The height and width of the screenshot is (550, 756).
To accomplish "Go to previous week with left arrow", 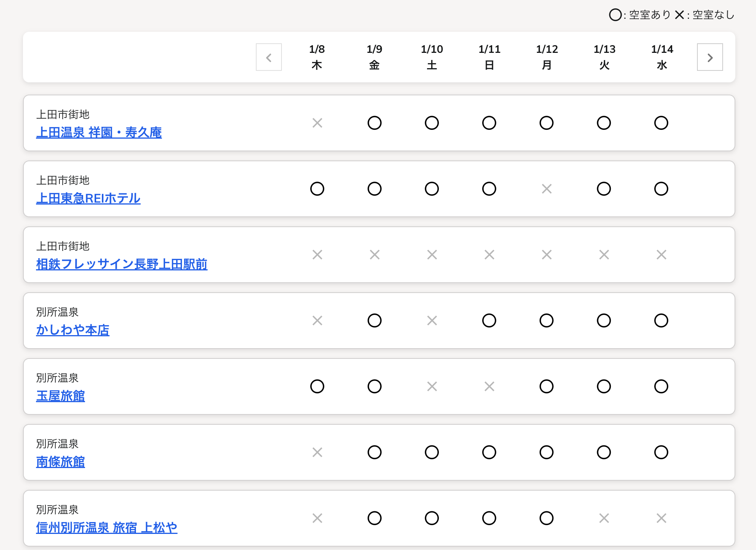I will click(269, 57).
